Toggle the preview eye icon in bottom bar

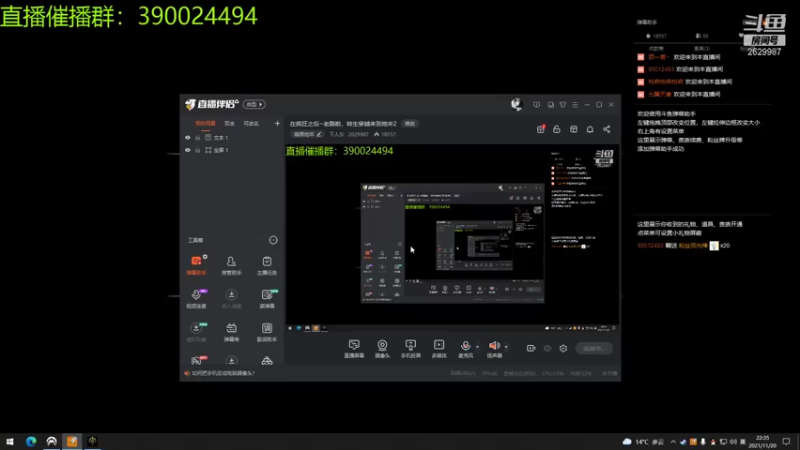coord(547,348)
